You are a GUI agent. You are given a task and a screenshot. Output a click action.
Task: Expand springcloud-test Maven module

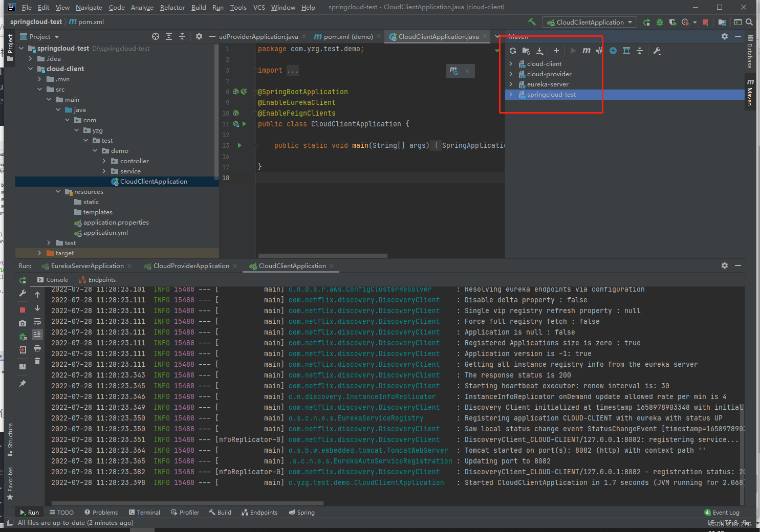[511, 95]
